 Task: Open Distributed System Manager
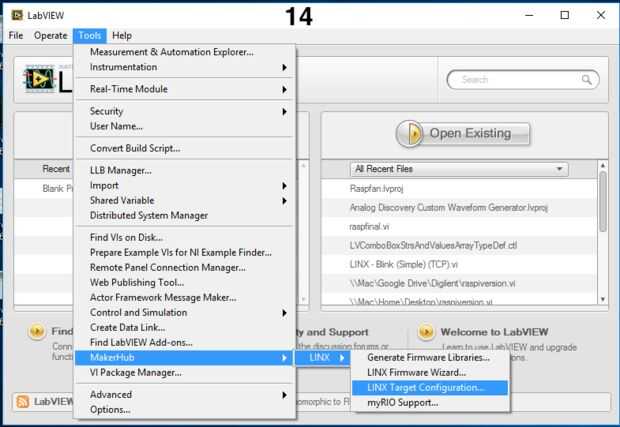[x=185, y=215]
